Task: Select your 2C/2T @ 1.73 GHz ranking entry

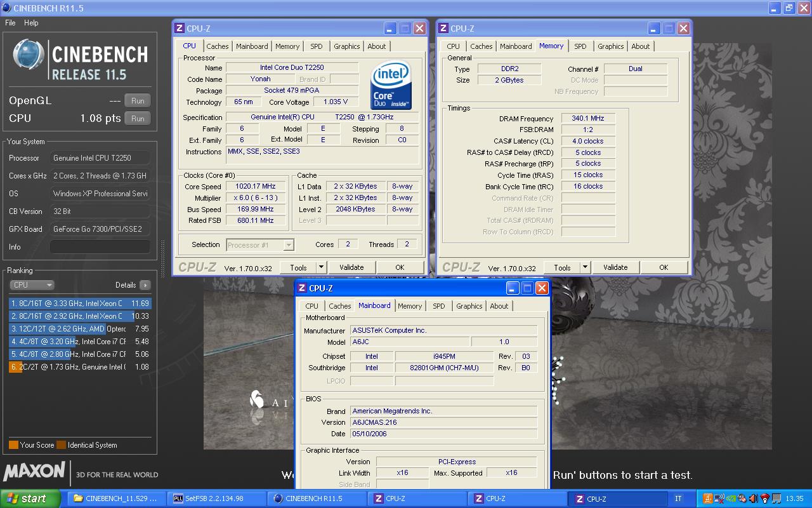Action: [x=80, y=367]
